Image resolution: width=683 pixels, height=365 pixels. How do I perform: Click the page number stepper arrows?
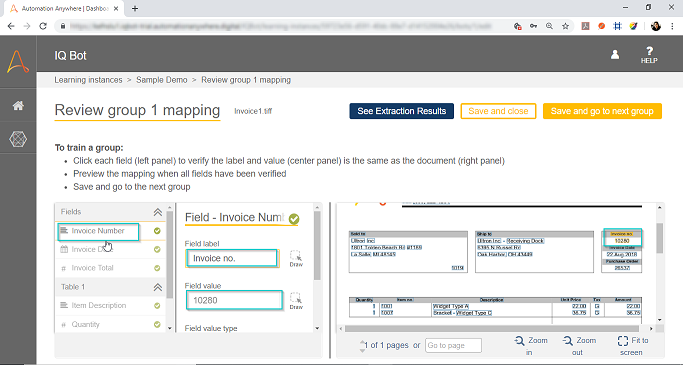[362, 346]
